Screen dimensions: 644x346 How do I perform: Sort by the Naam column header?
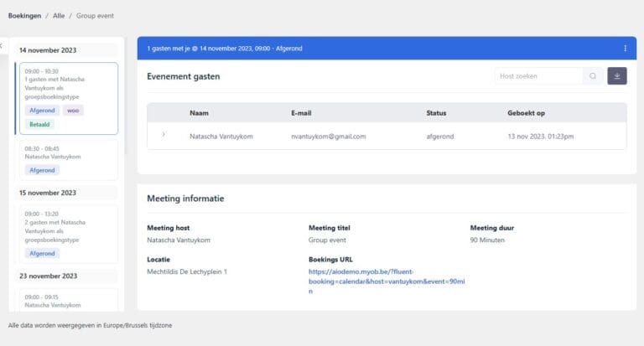click(199, 113)
